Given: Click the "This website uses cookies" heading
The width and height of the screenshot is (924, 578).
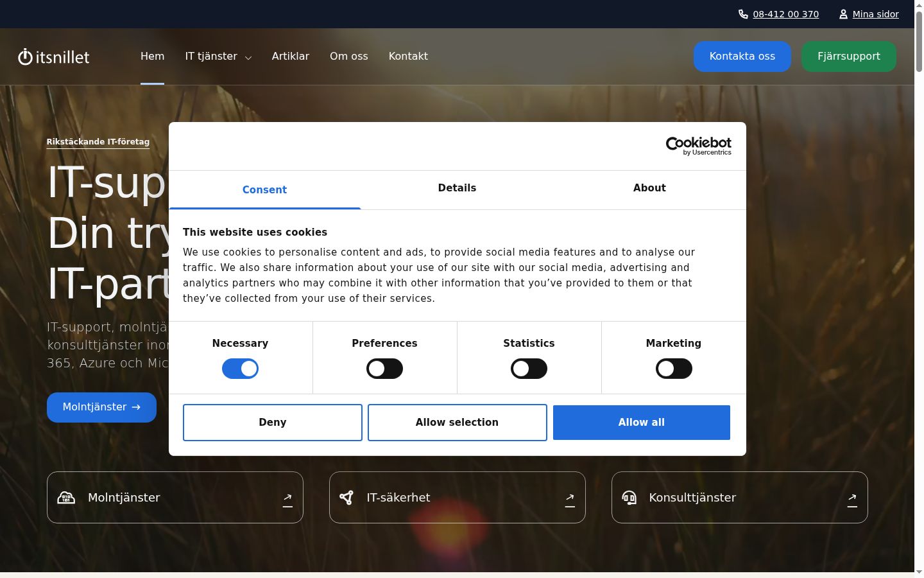Looking at the screenshot, I should [255, 232].
